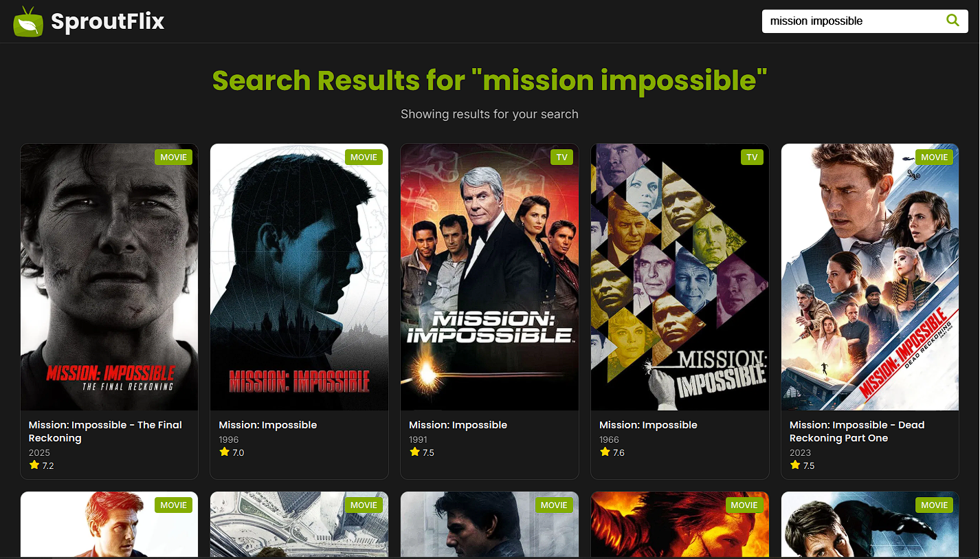This screenshot has width=980, height=559.
Task: Click the MOVIE badge on second-row first poster
Action: (x=173, y=505)
